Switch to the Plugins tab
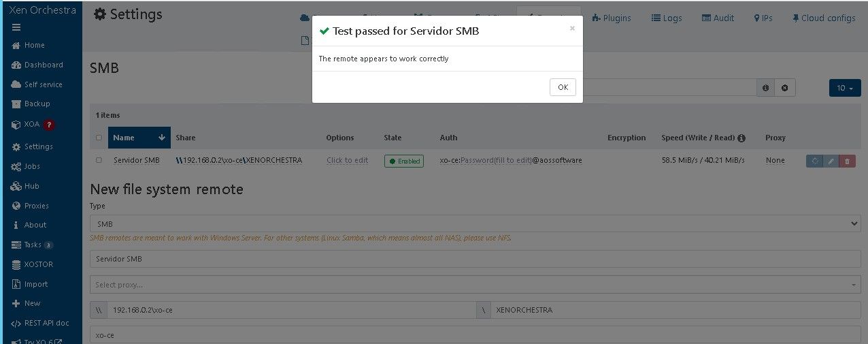Viewport: 868px width, 344px height. 612,18
